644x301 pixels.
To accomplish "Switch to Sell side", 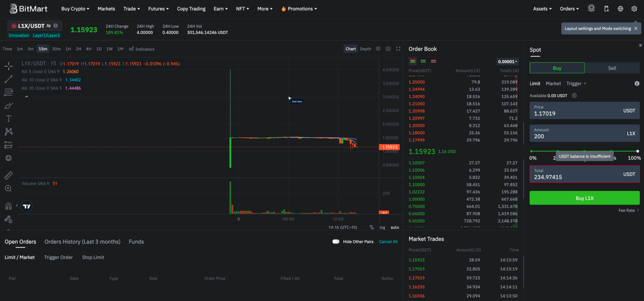I will coord(612,68).
